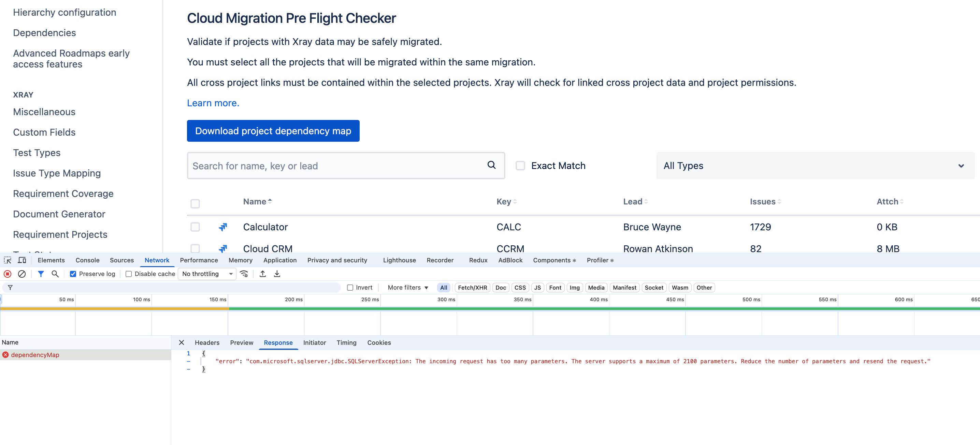This screenshot has height=445, width=980.
Task: Open the network conditions wifi icon
Action: click(x=244, y=274)
